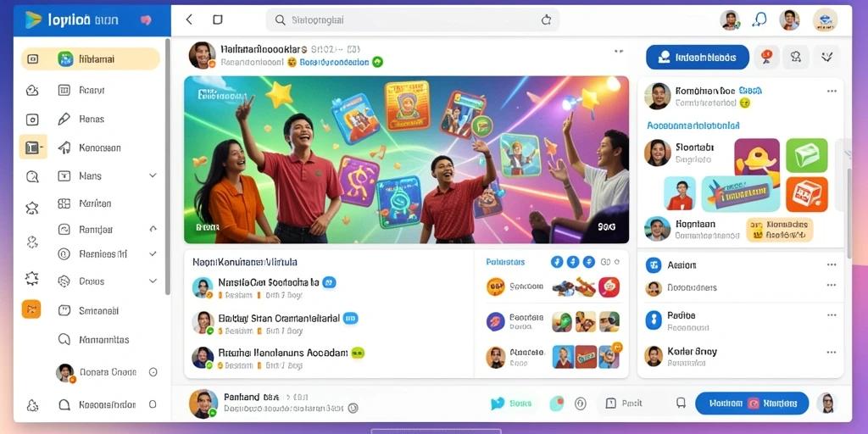Open the purple duck app tile
Image resolution: width=868 pixels, height=434 pixels.
757,157
